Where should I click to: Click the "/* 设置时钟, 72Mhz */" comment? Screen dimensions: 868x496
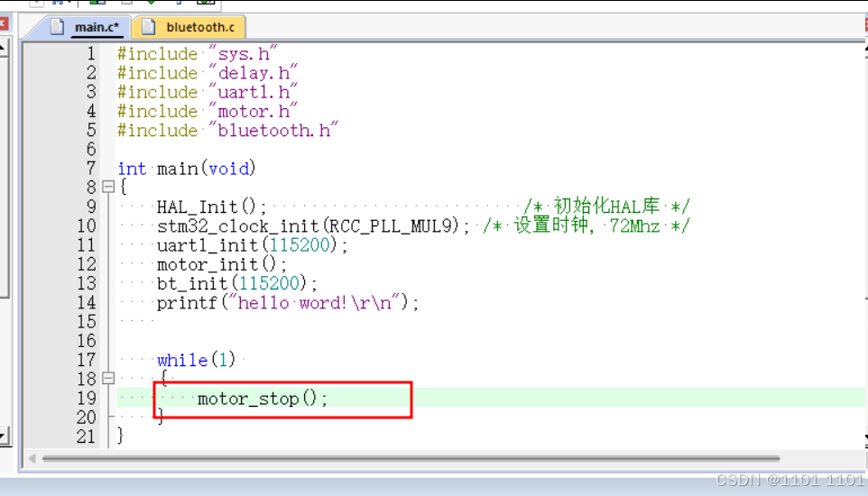(586, 225)
